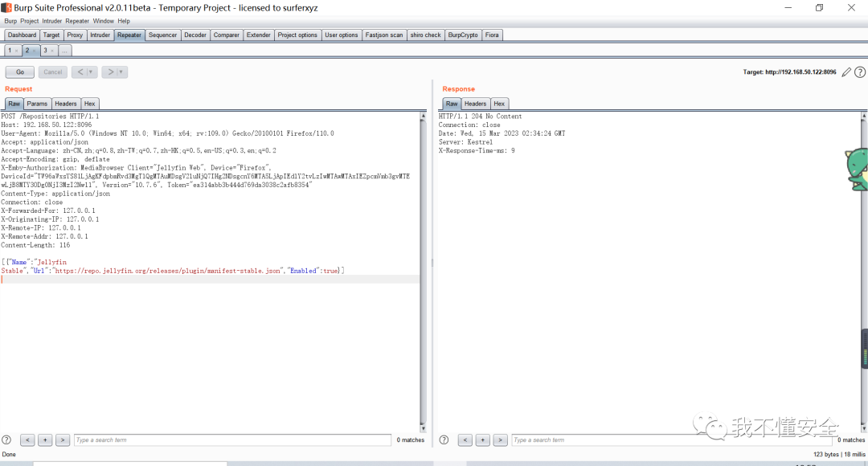Open response search help icon
The width and height of the screenshot is (868, 466).
[x=444, y=440]
